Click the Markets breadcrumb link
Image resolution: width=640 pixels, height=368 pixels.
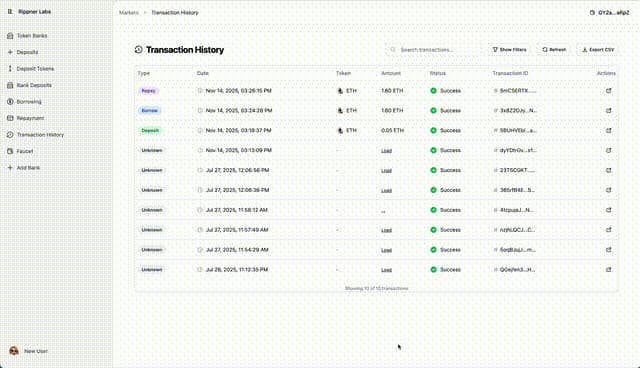129,13
